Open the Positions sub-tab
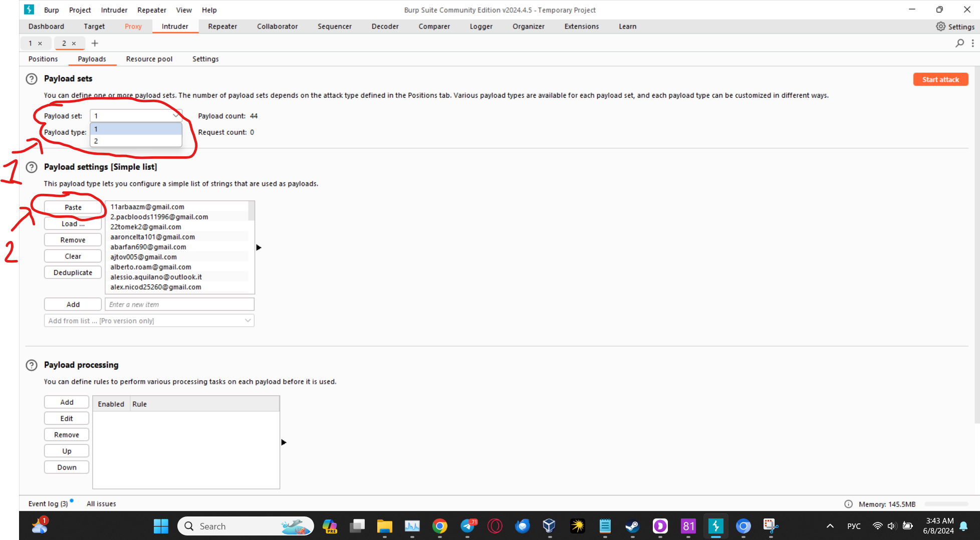Image resolution: width=980 pixels, height=540 pixels. (x=43, y=59)
